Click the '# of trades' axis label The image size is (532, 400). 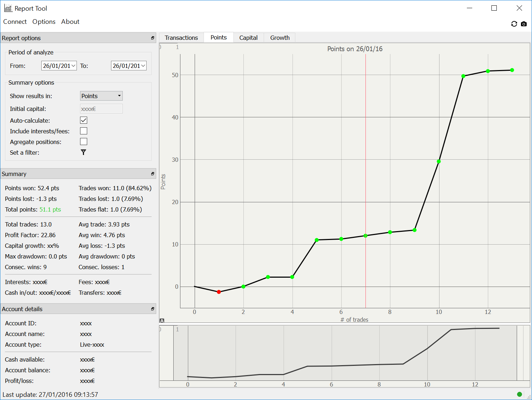354,320
